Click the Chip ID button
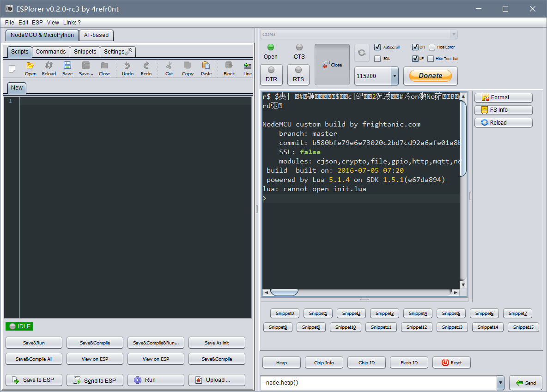This screenshot has height=392, width=547. pyautogui.click(x=366, y=362)
